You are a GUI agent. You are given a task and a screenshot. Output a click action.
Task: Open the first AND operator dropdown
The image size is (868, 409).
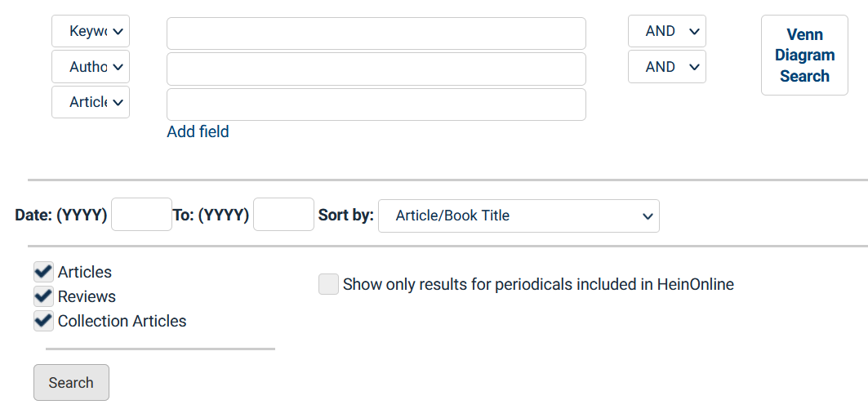pos(666,32)
